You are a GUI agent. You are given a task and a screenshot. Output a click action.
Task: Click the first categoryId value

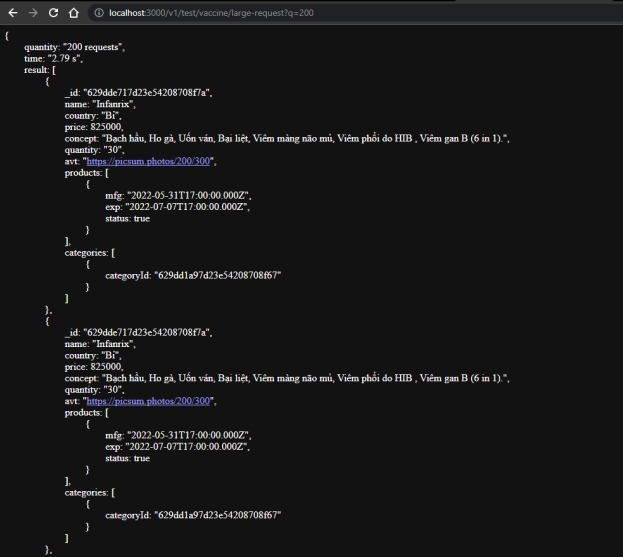click(218, 275)
